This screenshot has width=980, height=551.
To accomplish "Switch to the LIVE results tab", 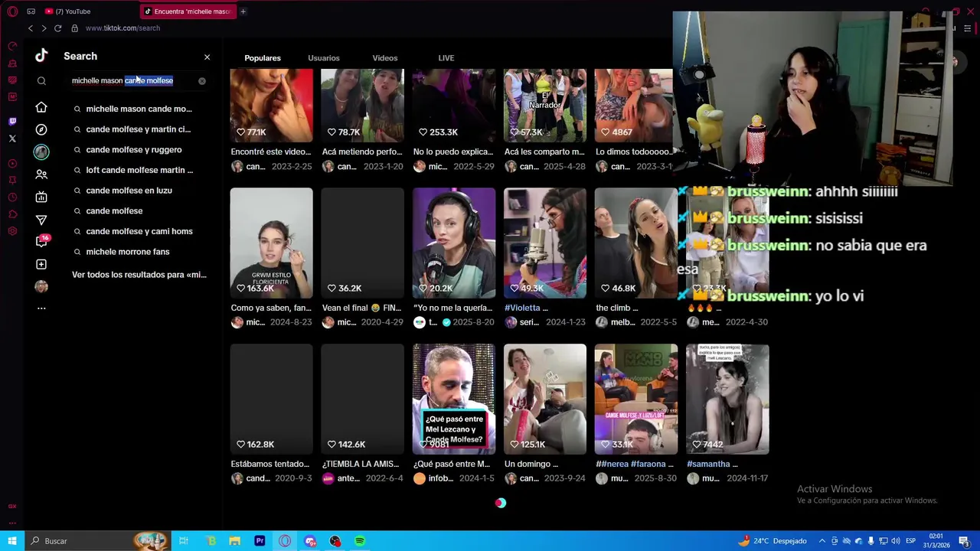I will click(x=446, y=58).
